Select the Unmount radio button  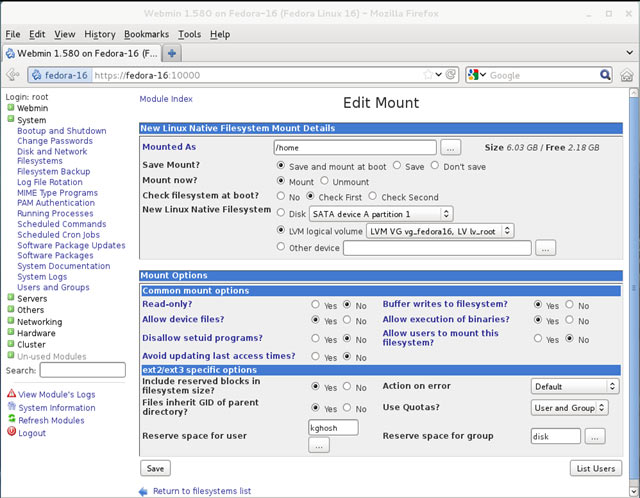click(324, 180)
